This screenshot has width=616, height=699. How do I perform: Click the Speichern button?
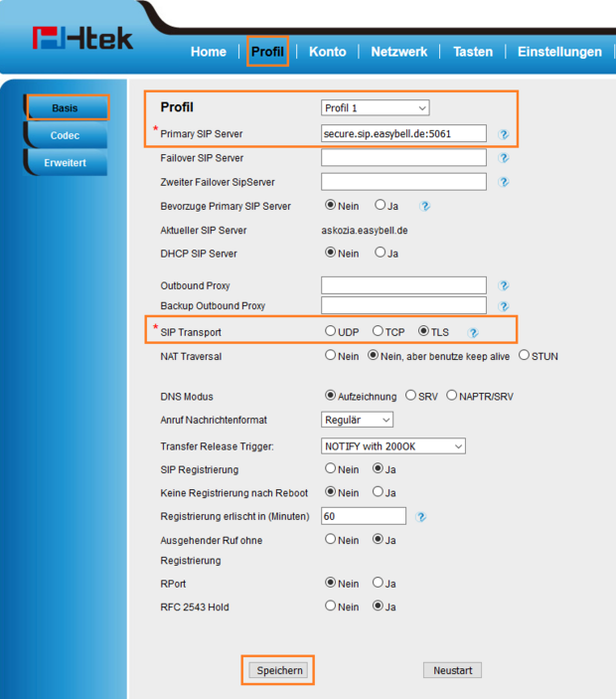tap(279, 670)
